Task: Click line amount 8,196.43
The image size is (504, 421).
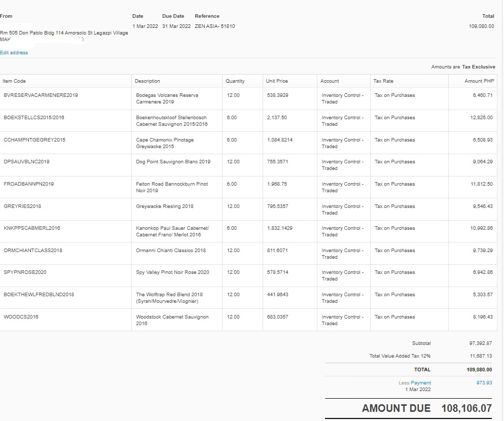Action: pos(483,317)
